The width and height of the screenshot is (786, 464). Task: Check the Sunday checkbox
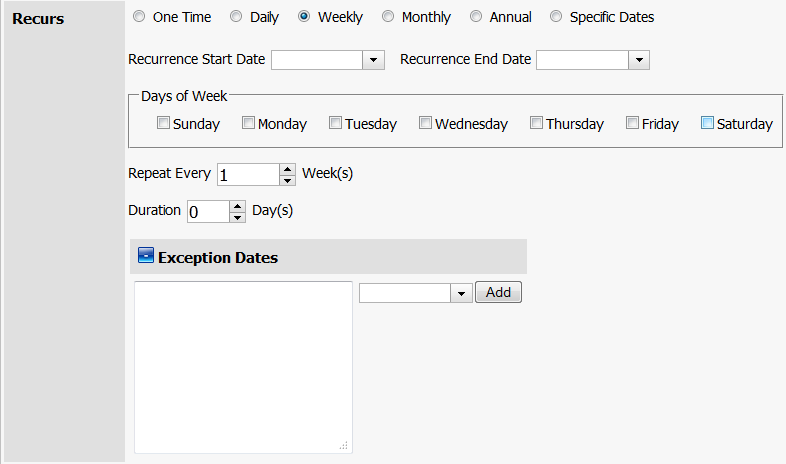pyautogui.click(x=163, y=123)
